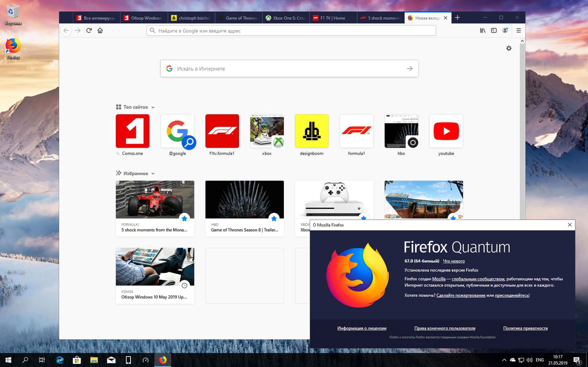Open the ENG language switcher in tray

(x=539, y=360)
